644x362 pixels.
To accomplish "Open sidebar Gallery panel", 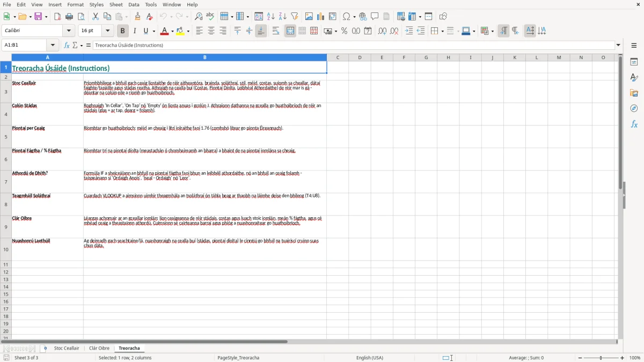I will (x=634, y=93).
